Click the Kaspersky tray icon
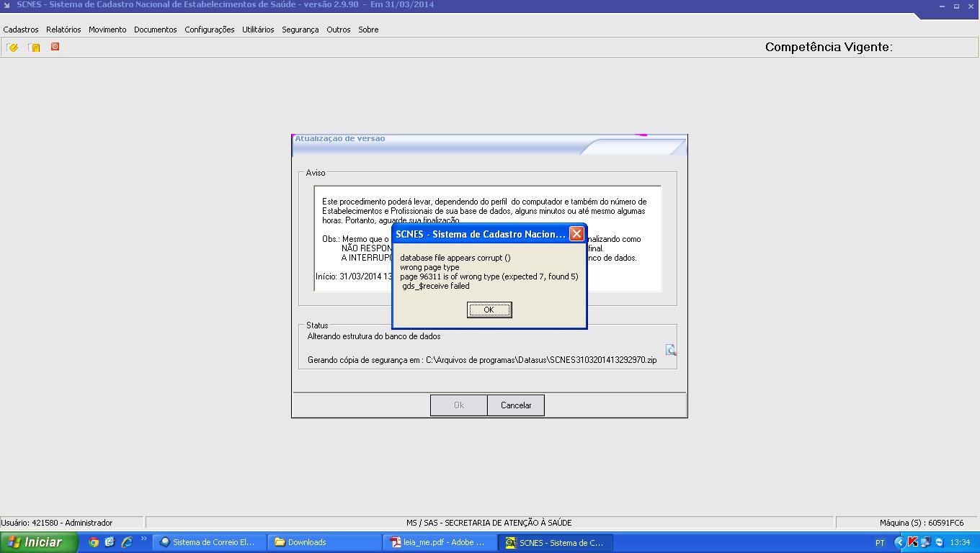Image resolution: width=980 pixels, height=553 pixels. tap(912, 542)
